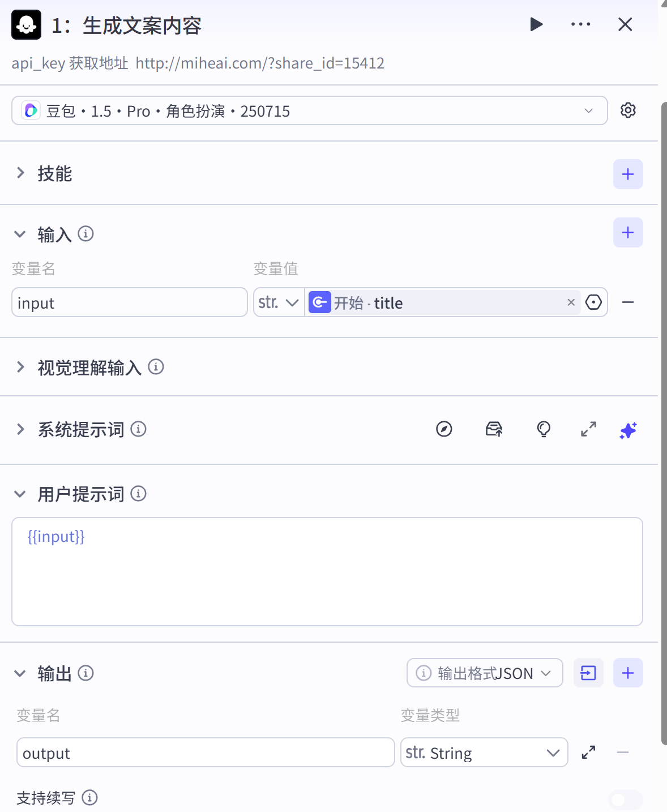Run the node with the play icon
Screen dimensions: 667x812
pyautogui.click(x=536, y=24)
